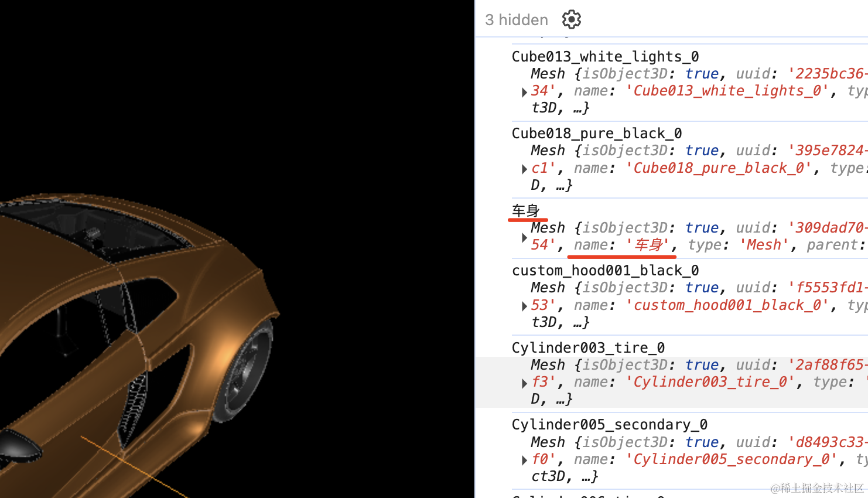
Task: Expand the Cube013_white_lights_0 Mesh object
Action: [524, 92]
